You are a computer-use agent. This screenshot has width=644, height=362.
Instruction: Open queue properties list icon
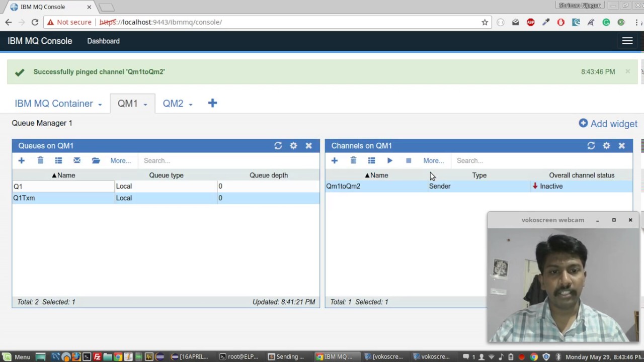pos(58,160)
